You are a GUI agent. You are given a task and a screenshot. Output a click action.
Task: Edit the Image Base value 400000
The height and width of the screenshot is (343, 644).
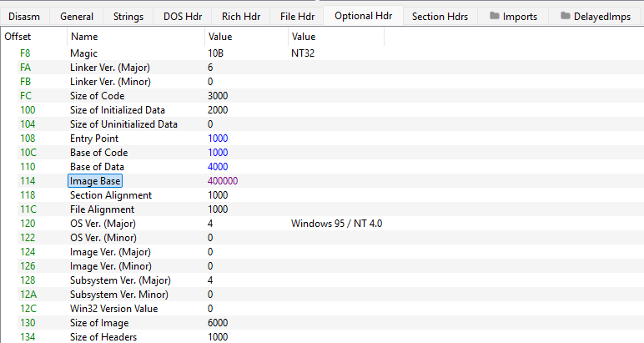(x=223, y=180)
